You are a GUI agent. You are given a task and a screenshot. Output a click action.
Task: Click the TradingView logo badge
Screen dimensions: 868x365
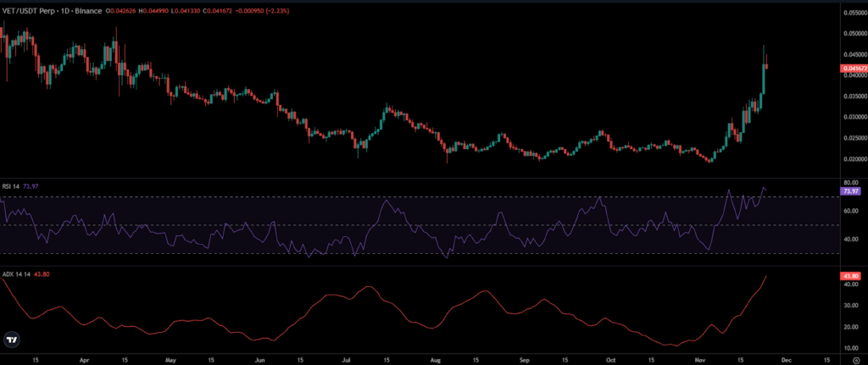(x=11, y=339)
